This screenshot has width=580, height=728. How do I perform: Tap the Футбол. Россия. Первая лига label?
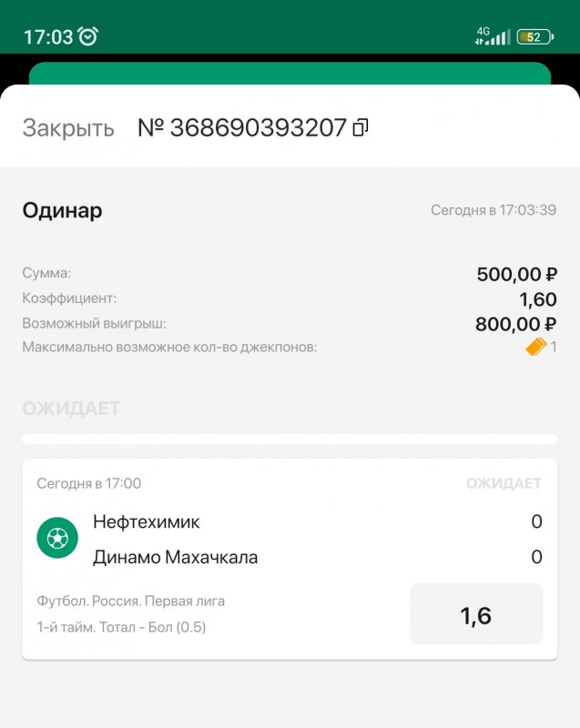[x=130, y=601]
